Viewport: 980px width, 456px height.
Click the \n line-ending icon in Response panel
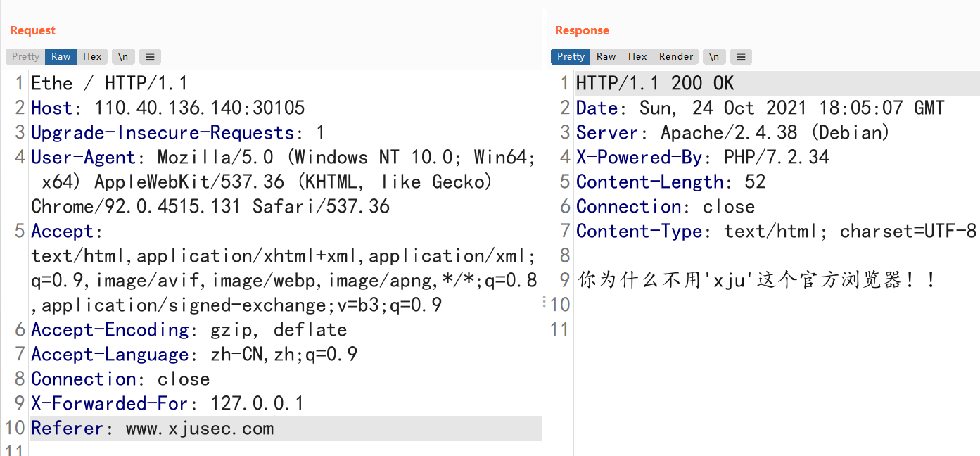click(714, 56)
